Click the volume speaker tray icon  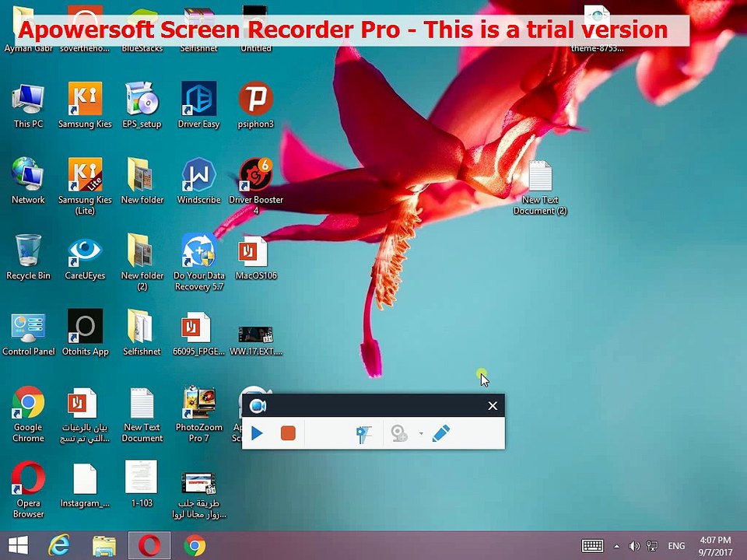click(x=634, y=546)
